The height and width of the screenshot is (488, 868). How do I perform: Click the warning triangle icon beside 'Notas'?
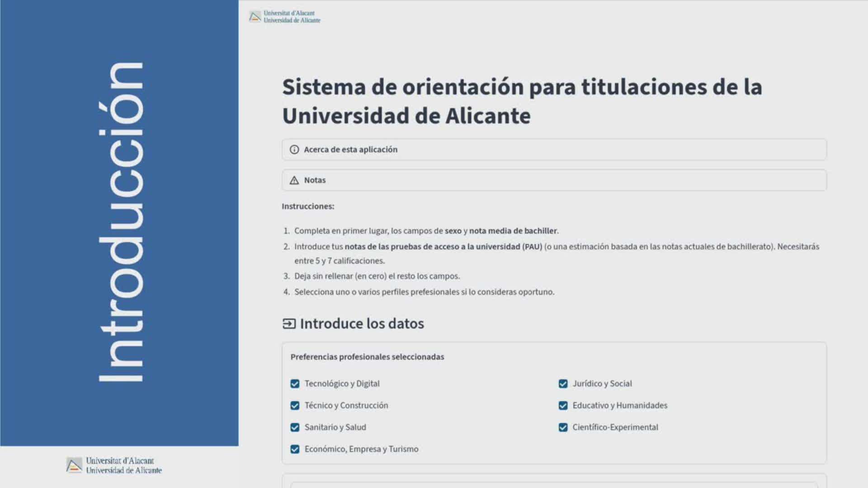(294, 180)
